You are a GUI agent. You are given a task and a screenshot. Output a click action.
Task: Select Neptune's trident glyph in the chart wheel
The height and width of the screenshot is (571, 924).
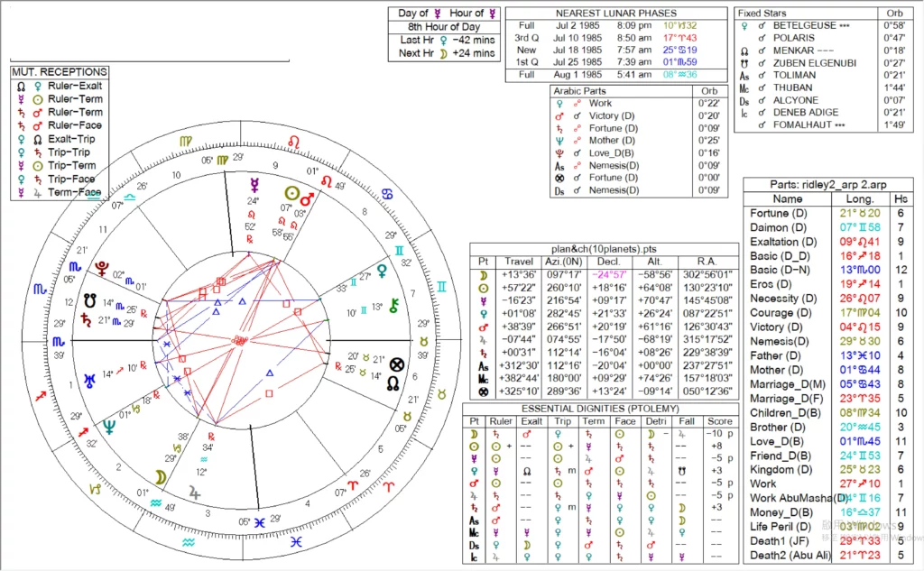point(109,427)
